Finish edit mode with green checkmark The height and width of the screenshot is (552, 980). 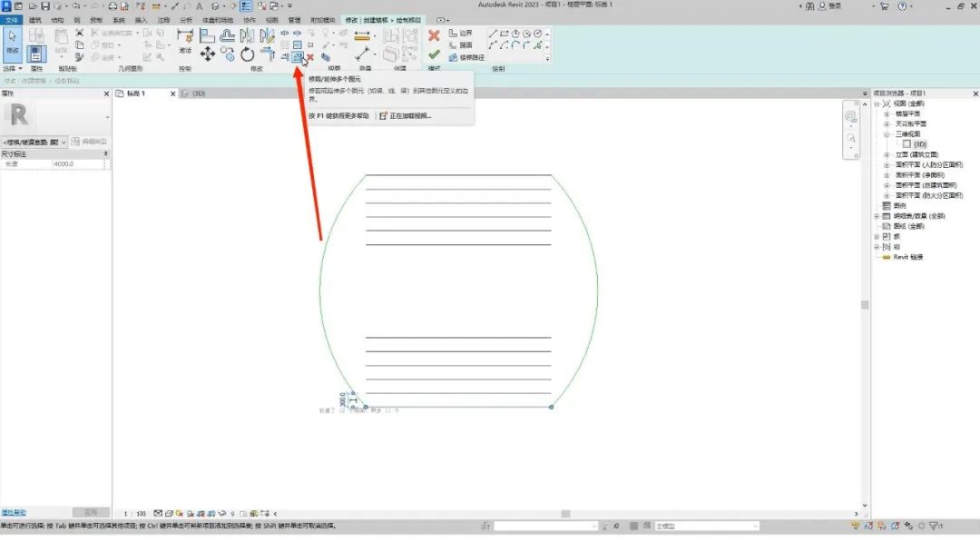434,55
